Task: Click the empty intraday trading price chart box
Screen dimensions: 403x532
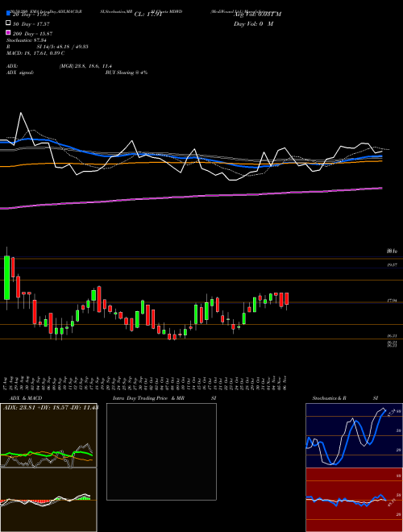Action: (161, 451)
